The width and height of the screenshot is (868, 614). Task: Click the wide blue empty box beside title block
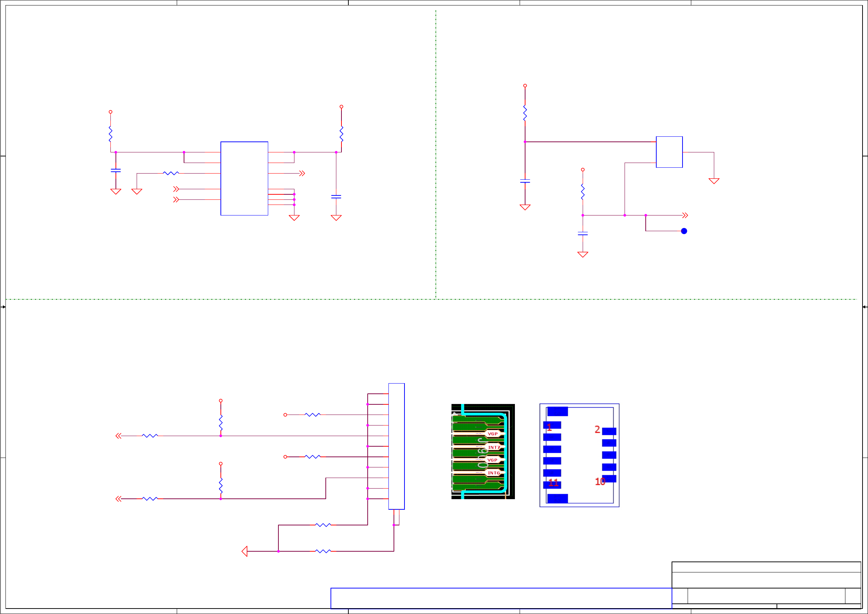501,598
